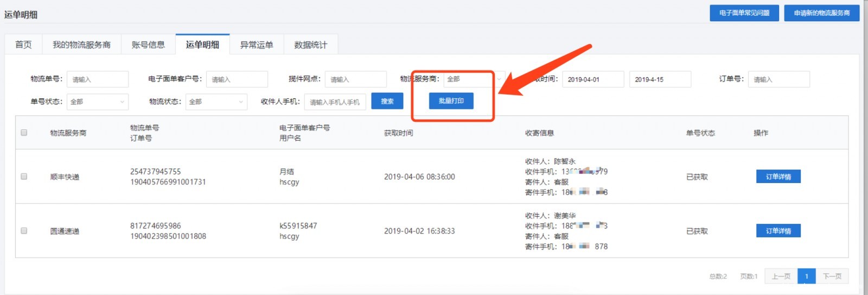Click 申请新的物流服务商 button
Image resolution: width=868 pixels, height=295 pixels.
pyautogui.click(x=821, y=13)
